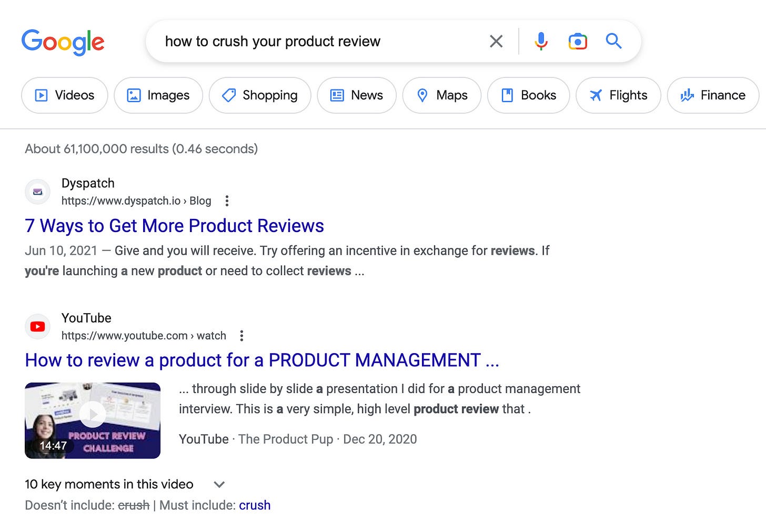Expand the 10 key moments section

(x=109, y=484)
